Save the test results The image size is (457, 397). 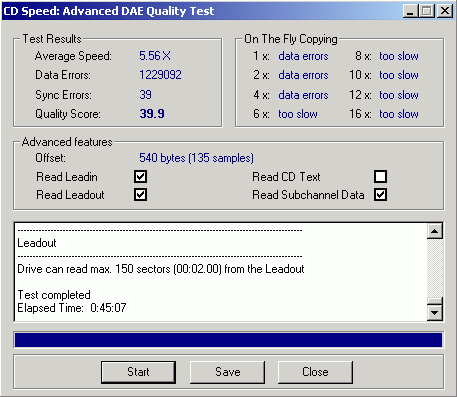coord(227,372)
